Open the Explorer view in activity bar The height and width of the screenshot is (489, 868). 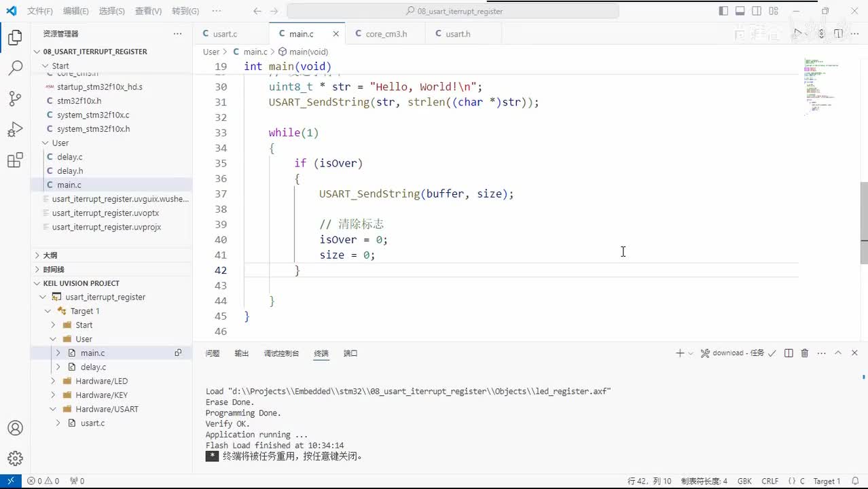(15, 38)
